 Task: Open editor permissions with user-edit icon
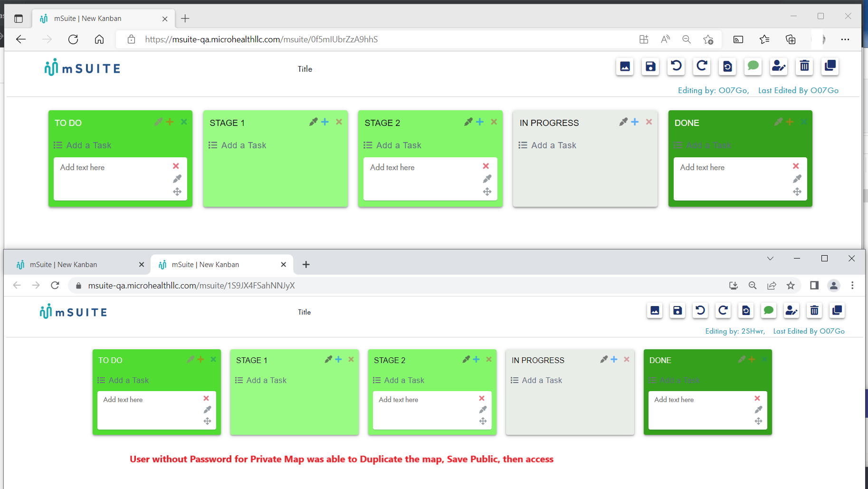(x=779, y=67)
